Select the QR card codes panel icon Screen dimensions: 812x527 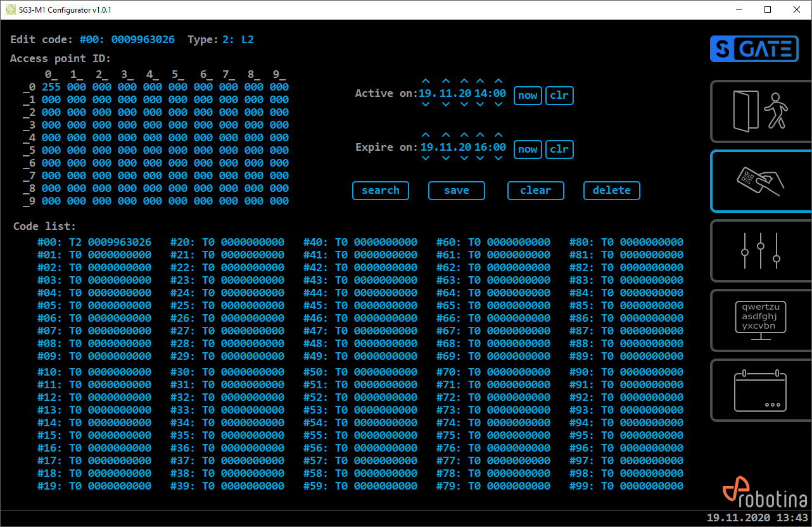760,181
